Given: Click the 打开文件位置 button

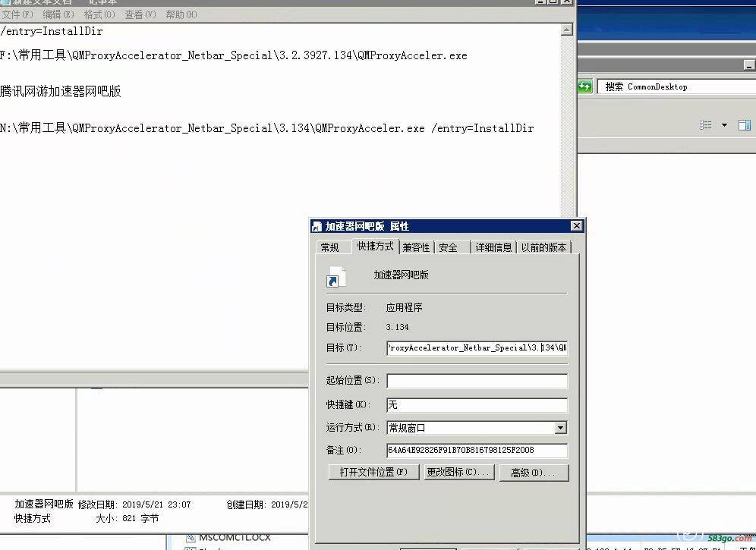Looking at the screenshot, I should (373, 473).
